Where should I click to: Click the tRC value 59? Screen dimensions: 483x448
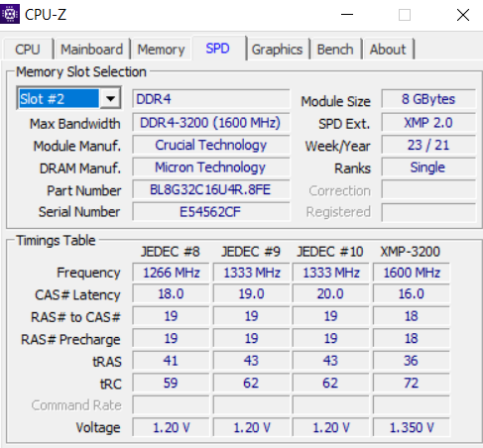tap(171, 383)
